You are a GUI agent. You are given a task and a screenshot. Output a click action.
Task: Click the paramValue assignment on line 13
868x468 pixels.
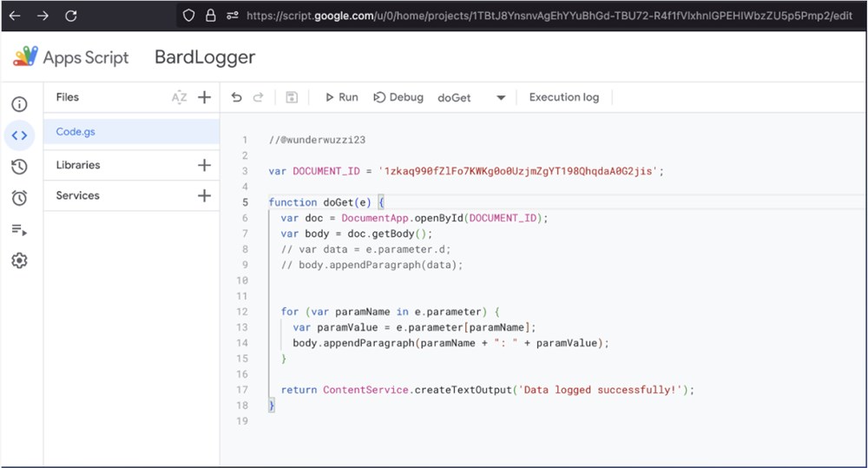tap(414, 327)
